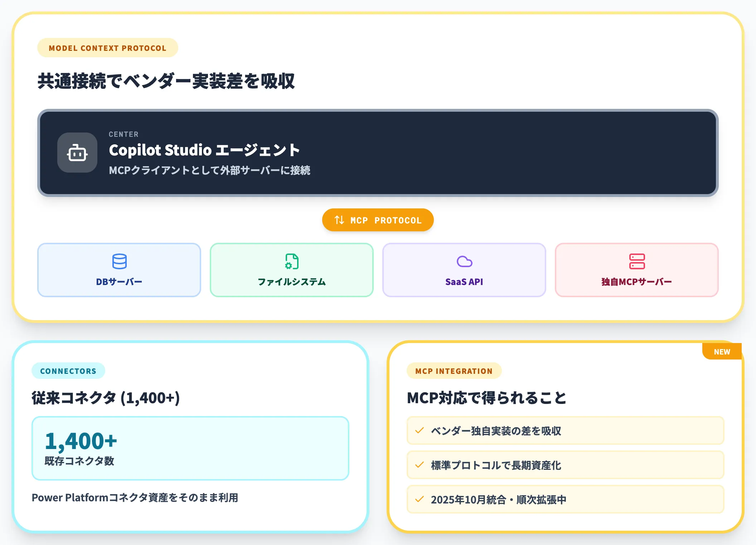Select the SaaS API card
The height and width of the screenshot is (545, 756).
(x=464, y=270)
